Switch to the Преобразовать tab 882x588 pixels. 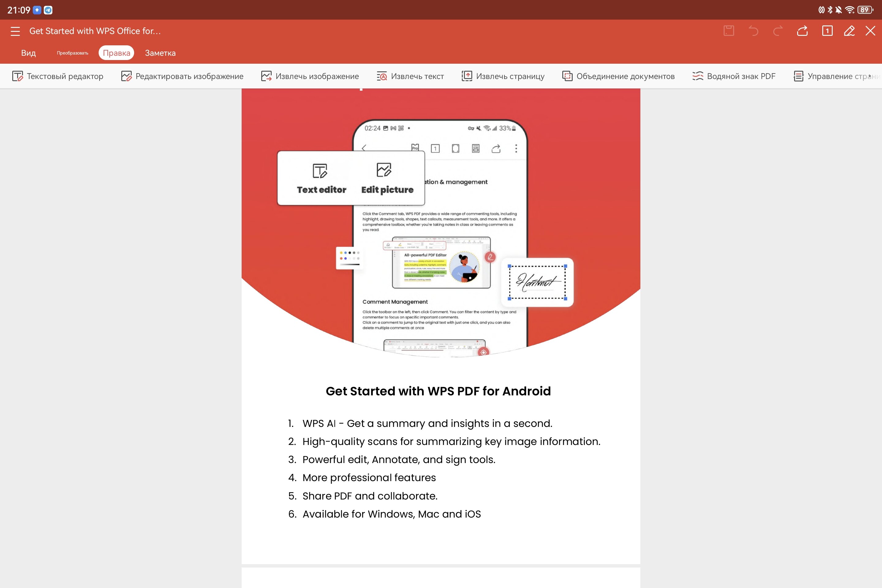pos(72,53)
